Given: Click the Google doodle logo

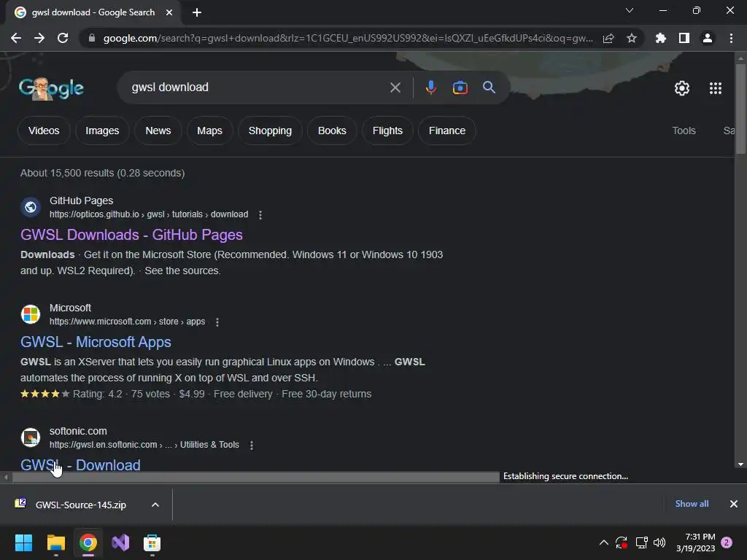Looking at the screenshot, I should pos(51,88).
